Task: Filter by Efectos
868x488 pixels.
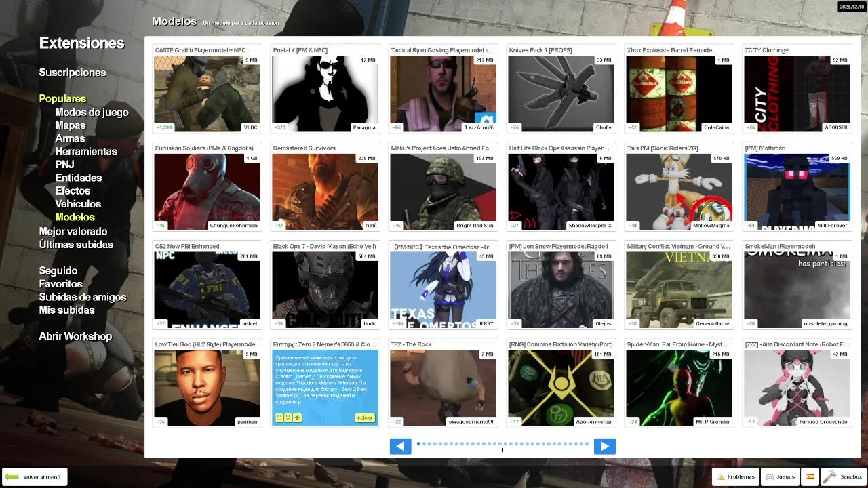Action: (x=73, y=190)
